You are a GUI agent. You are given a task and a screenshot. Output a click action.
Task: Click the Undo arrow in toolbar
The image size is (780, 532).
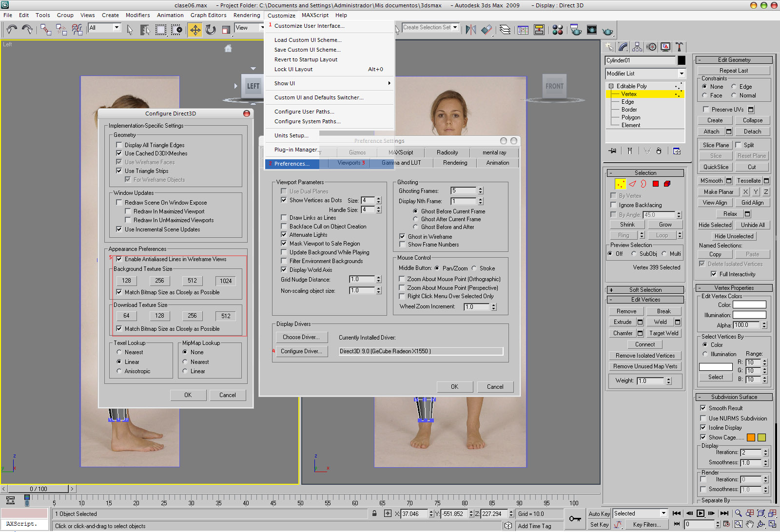point(12,30)
